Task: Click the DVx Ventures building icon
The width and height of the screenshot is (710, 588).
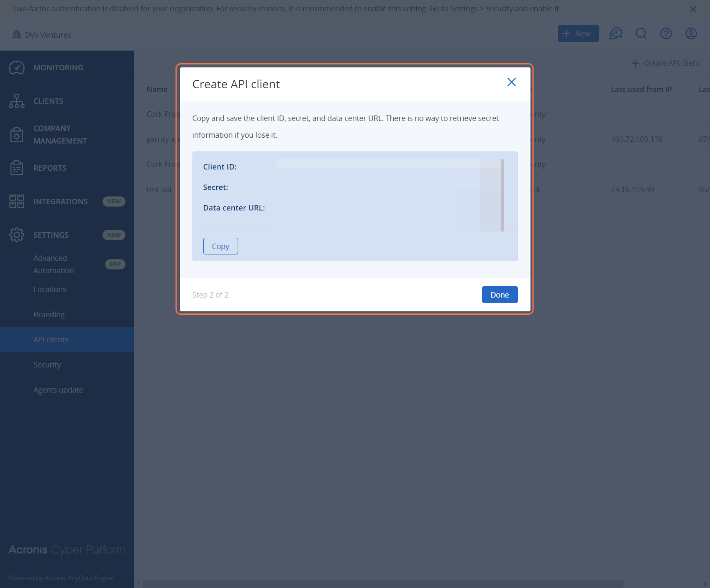Action: click(x=17, y=34)
